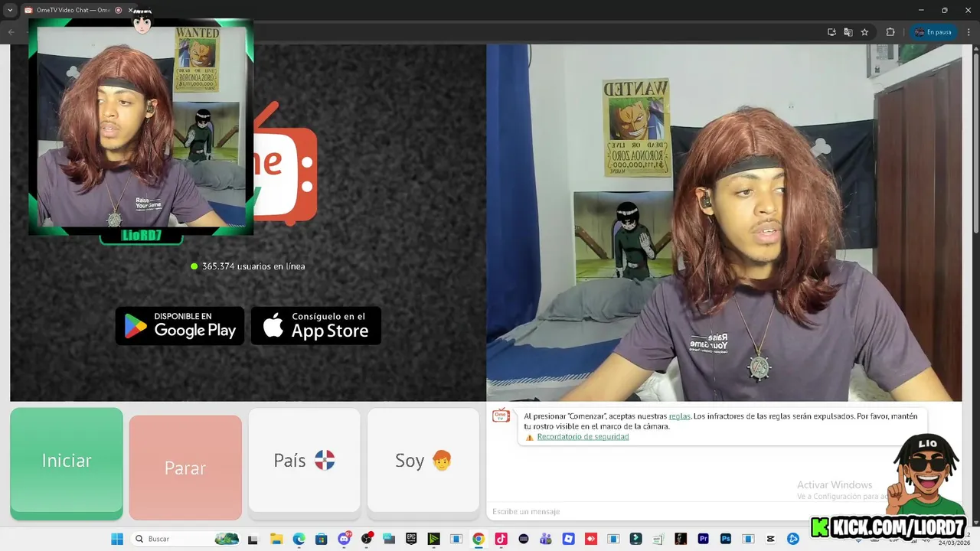Open the paused profile button in Chrome
Image resolution: width=980 pixels, height=551 pixels.
933,32
